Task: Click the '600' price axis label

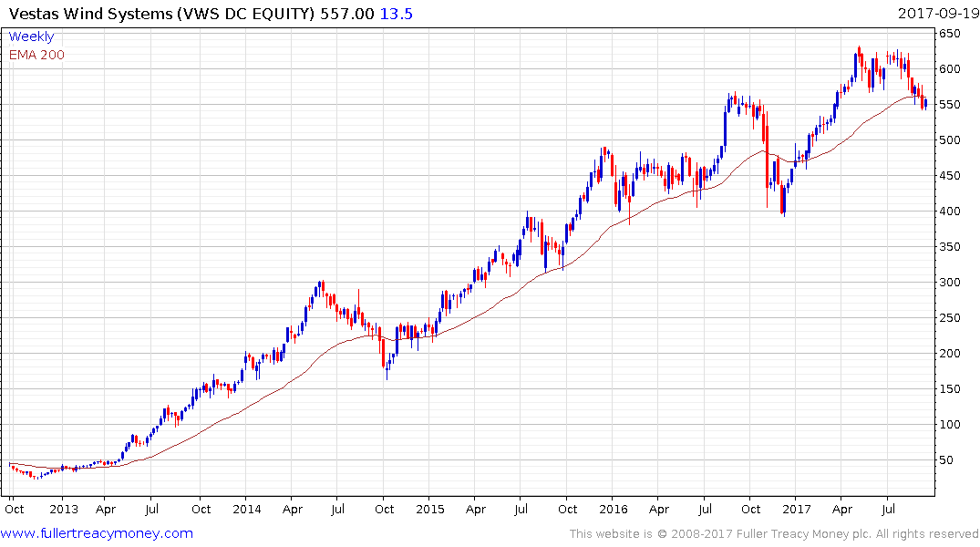Action: tap(949, 69)
